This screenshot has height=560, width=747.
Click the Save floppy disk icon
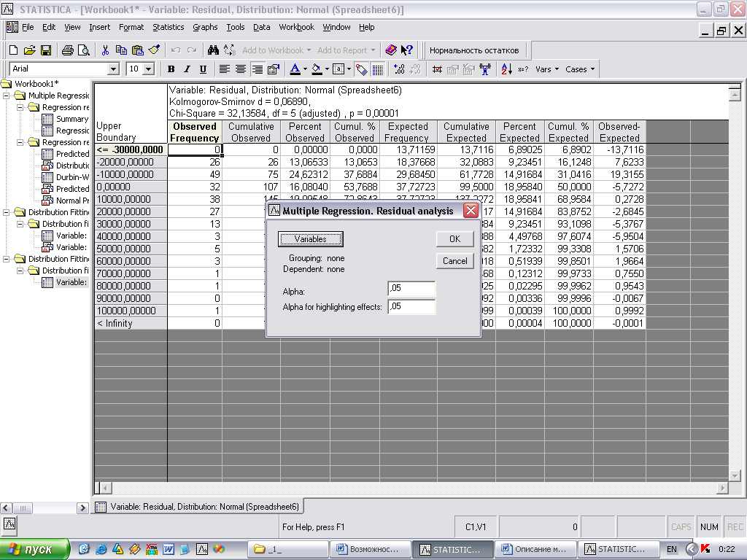coord(45,50)
